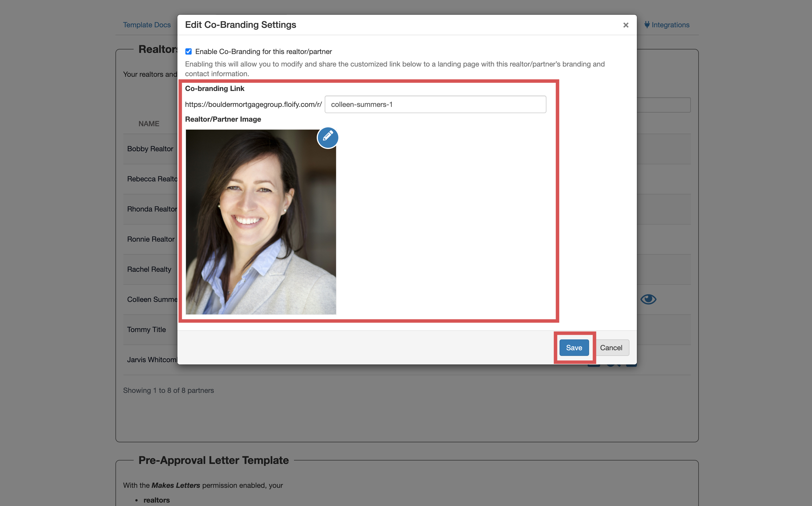The width and height of the screenshot is (812, 506).
Task: Click the plug icon beside Integrations
Action: pos(647,25)
